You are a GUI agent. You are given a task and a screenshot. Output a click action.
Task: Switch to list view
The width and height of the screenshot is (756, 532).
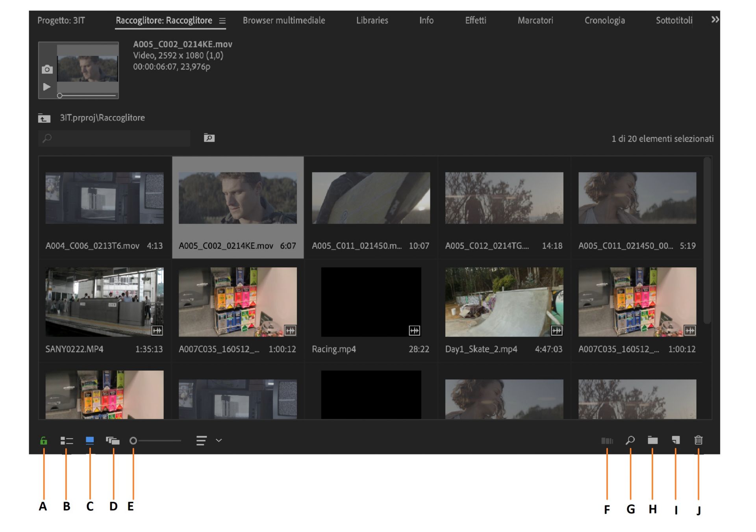[x=67, y=441]
